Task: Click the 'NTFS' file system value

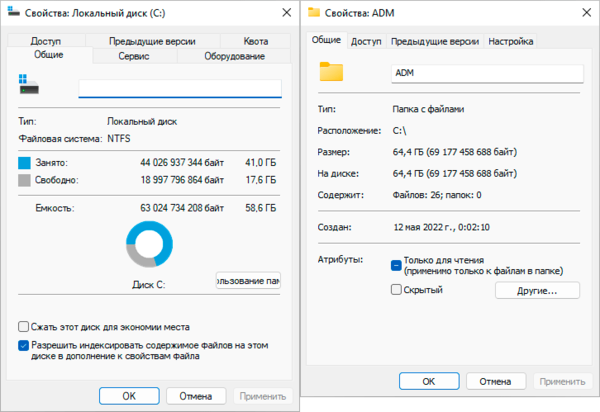Action: point(119,138)
